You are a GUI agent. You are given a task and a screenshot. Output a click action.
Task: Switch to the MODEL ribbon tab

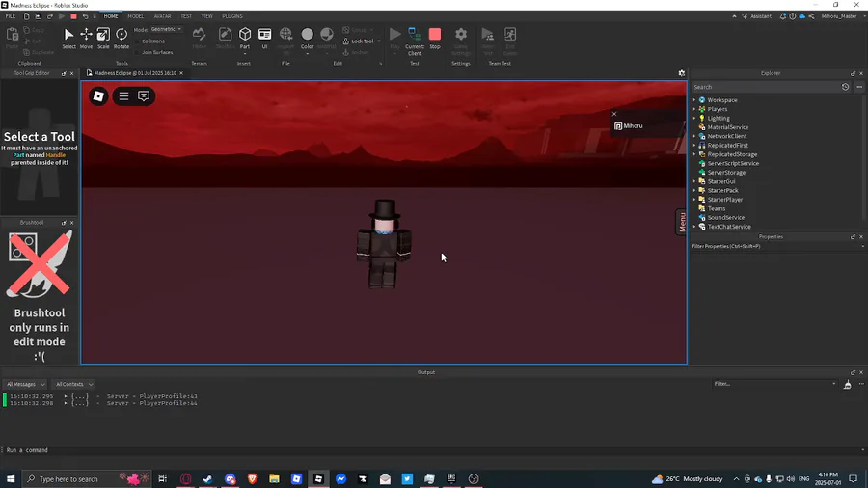pos(136,16)
